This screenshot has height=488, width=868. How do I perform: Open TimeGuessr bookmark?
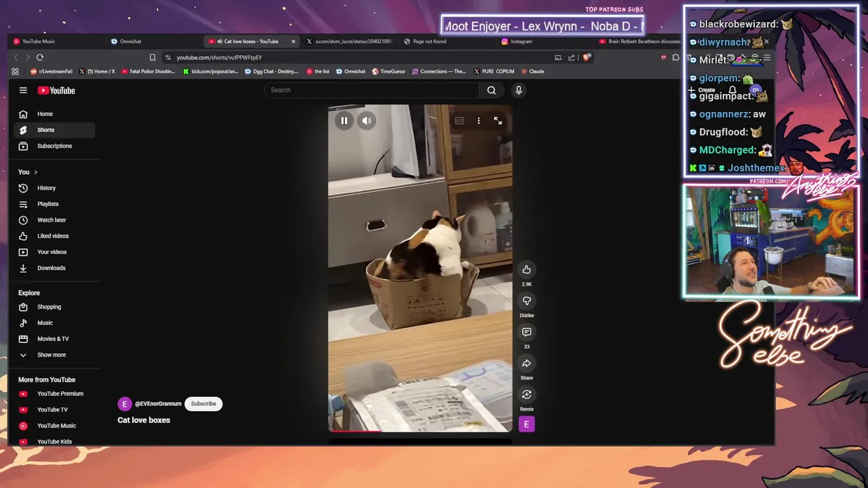(389, 71)
